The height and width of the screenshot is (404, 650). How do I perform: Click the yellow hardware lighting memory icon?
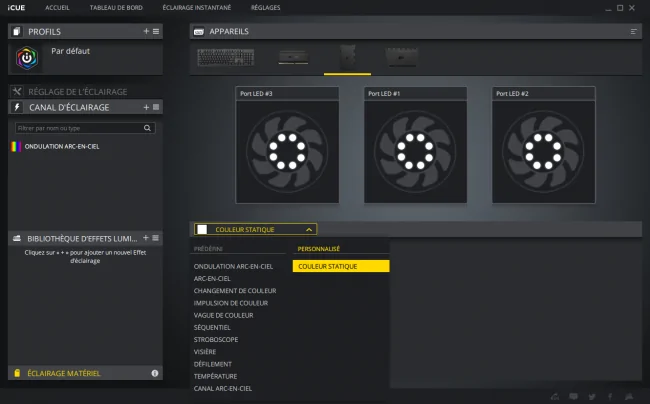[17, 373]
